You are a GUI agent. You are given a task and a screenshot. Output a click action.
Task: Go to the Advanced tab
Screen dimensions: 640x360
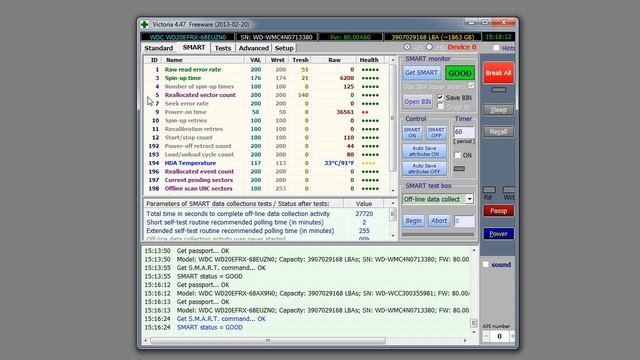click(x=253, y=48)
